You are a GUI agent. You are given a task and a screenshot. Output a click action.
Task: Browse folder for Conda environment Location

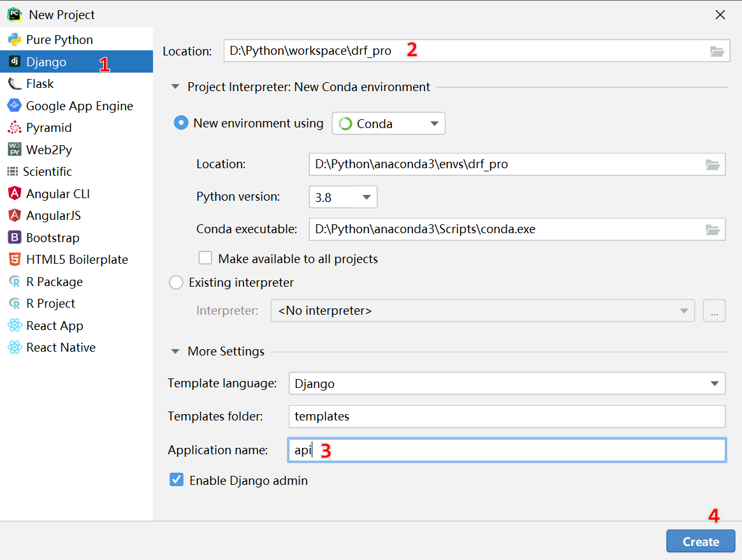[713, 164]
